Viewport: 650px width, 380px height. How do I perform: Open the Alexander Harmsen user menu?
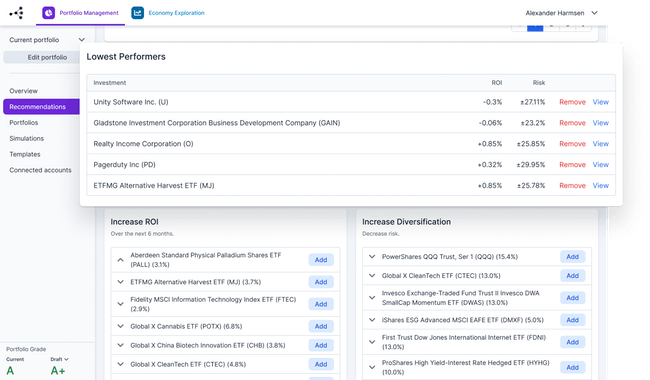tap(561, 13)
